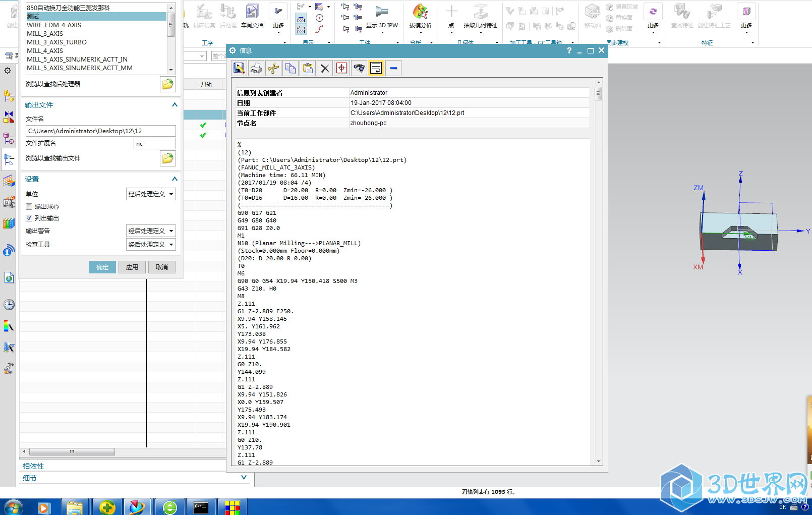Click the 文件扩展名 nc extension field

click(x=154, y=144)
